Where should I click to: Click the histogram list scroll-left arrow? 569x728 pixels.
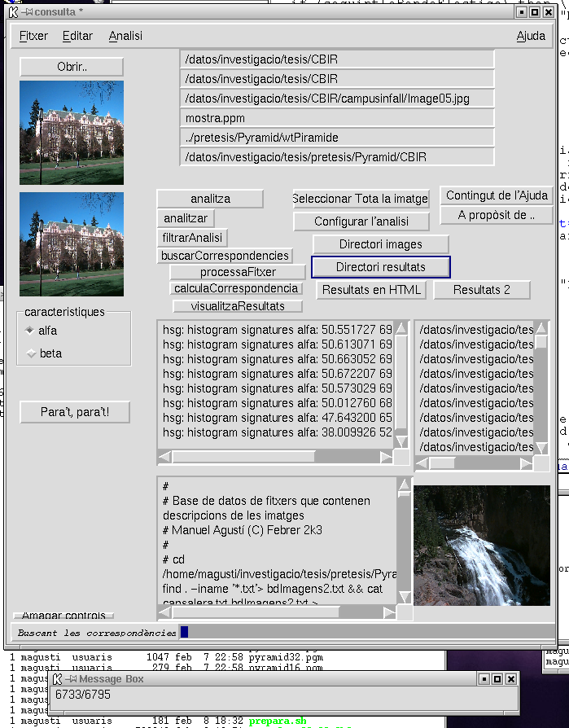[164, 457]
